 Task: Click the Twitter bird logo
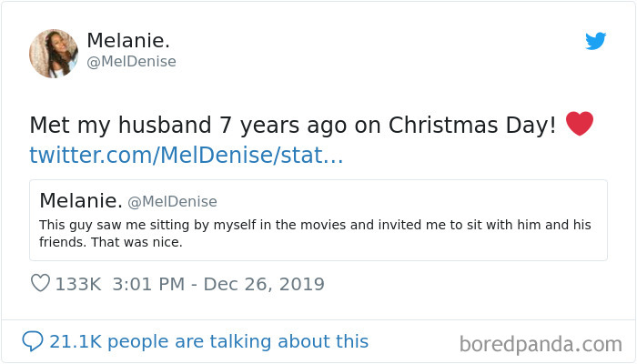pos(595,41)
